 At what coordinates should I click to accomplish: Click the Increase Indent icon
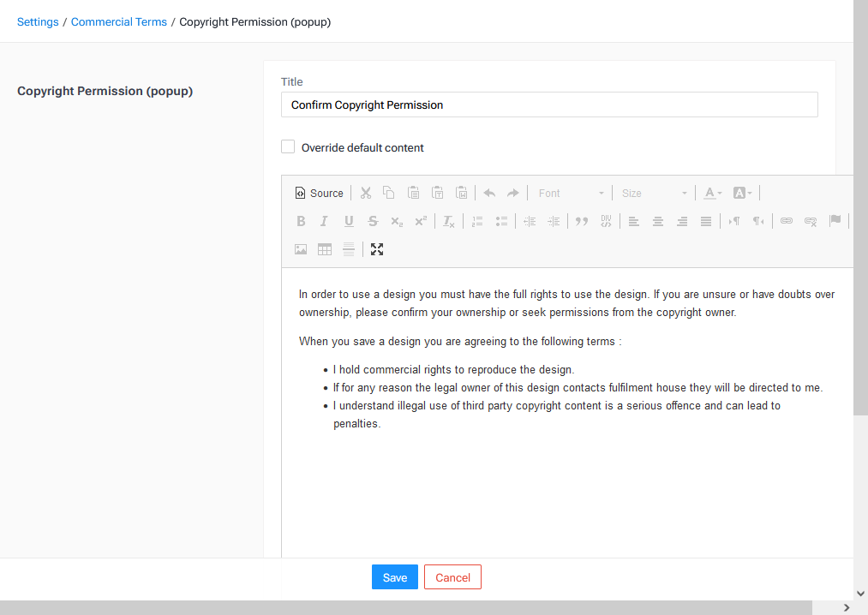554,222
